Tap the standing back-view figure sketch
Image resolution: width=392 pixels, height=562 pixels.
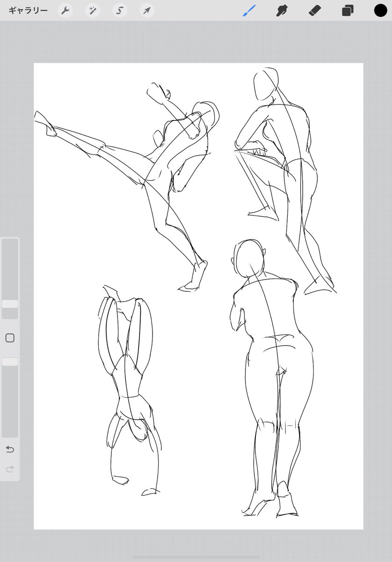tap(272, 378)
